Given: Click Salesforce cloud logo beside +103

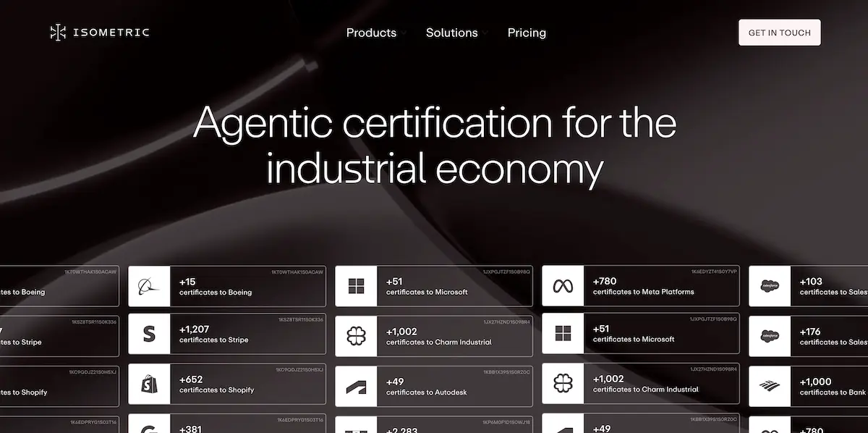Looking at the screenshot, I should click(x=770, y=286).
